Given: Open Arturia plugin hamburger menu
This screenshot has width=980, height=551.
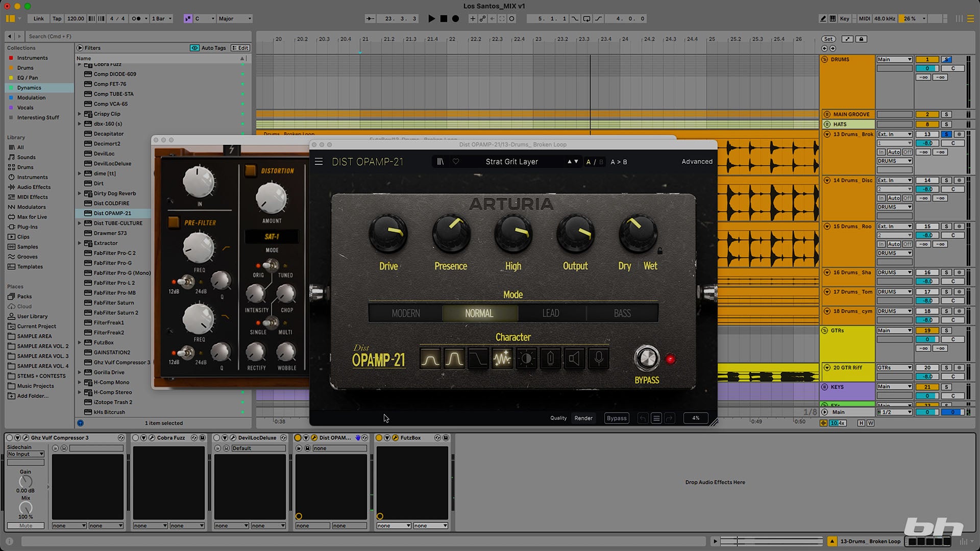Looking at the screenshot, I should 318,162.
